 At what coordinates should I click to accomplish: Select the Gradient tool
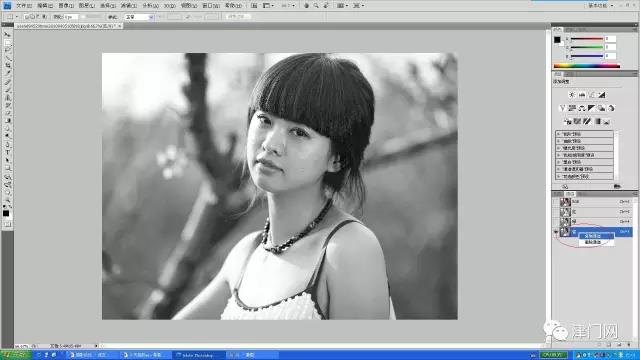point(7,121)
